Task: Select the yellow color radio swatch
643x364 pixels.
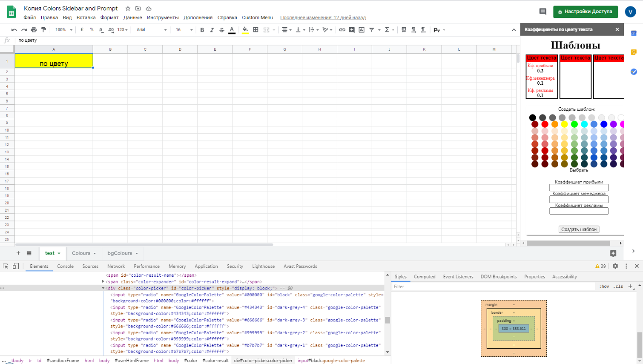Action: click(x=564, y=124)
